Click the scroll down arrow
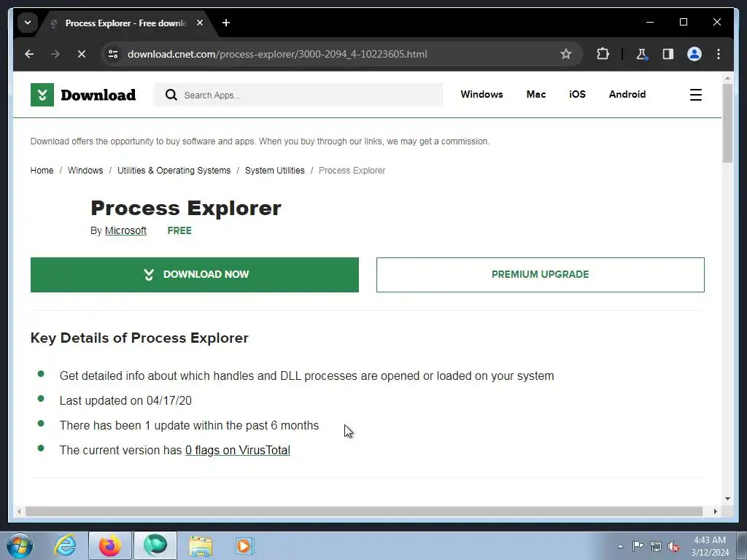This screenshot has width=747, height=560. [x=727, y=499]
